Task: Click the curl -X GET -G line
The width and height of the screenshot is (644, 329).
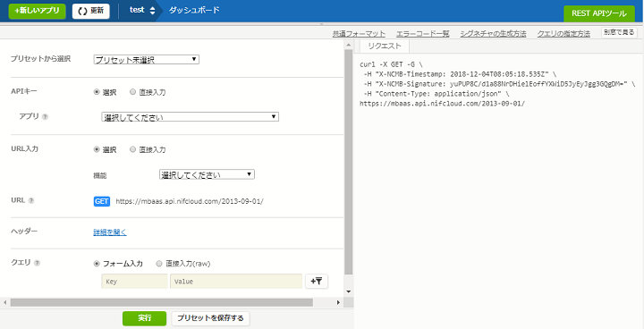Action: point(390,64)
